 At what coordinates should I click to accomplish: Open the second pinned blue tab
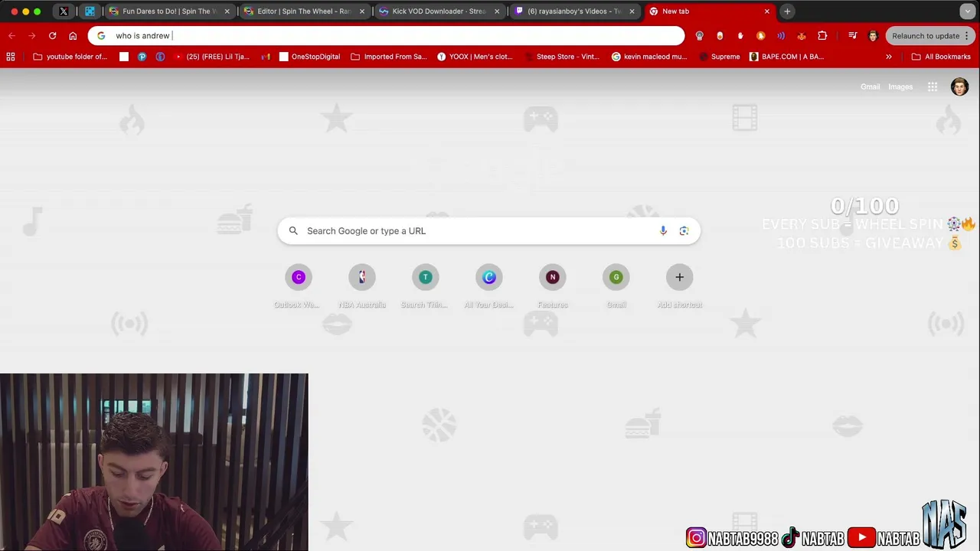point(90,11)
